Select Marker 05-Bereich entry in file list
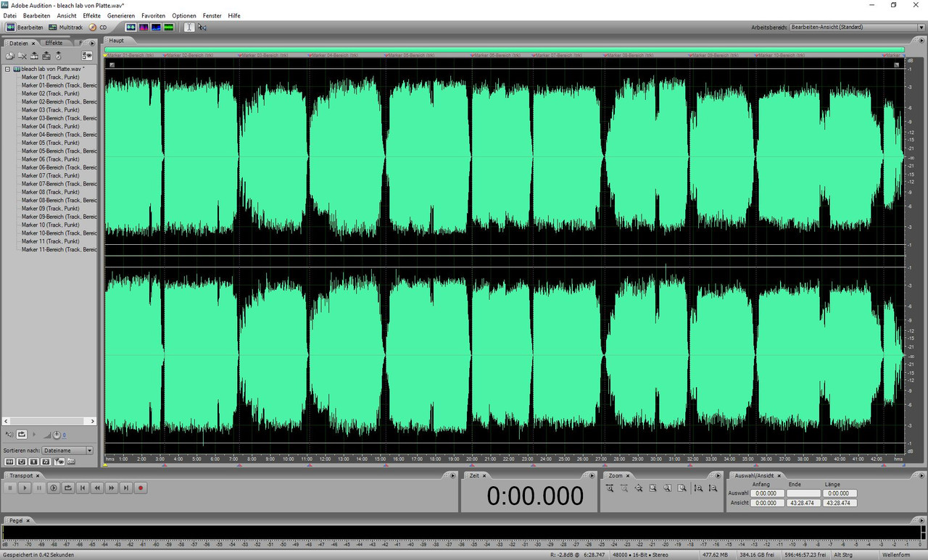Screen dimensions: 928x560 pos(59,151)
